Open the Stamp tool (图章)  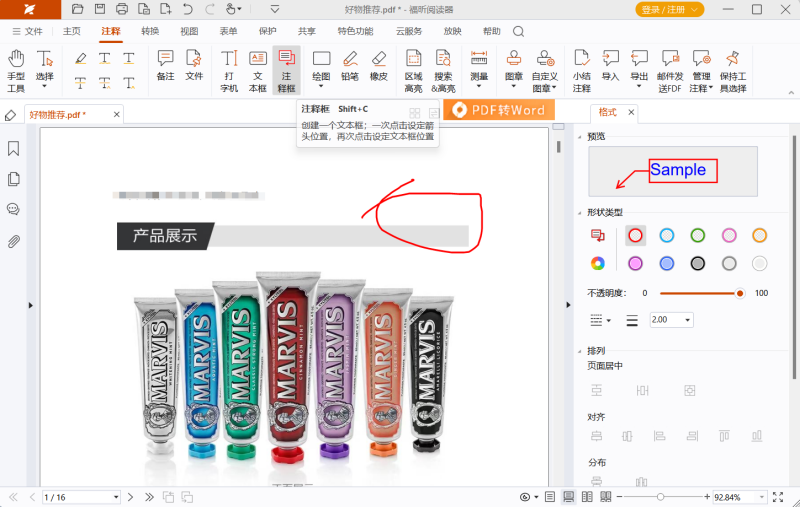tap(514, 69)
